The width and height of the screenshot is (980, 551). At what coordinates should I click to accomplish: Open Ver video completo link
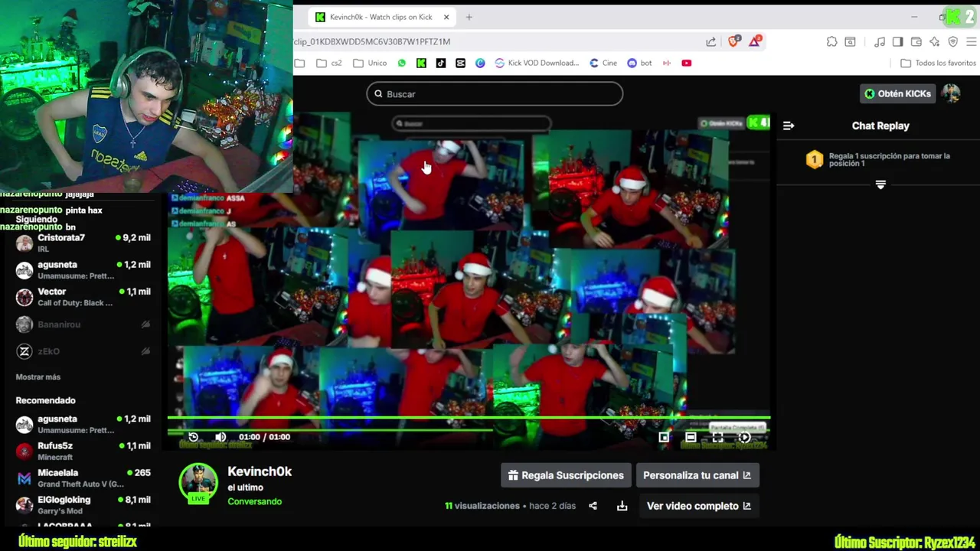pos(698,506)
